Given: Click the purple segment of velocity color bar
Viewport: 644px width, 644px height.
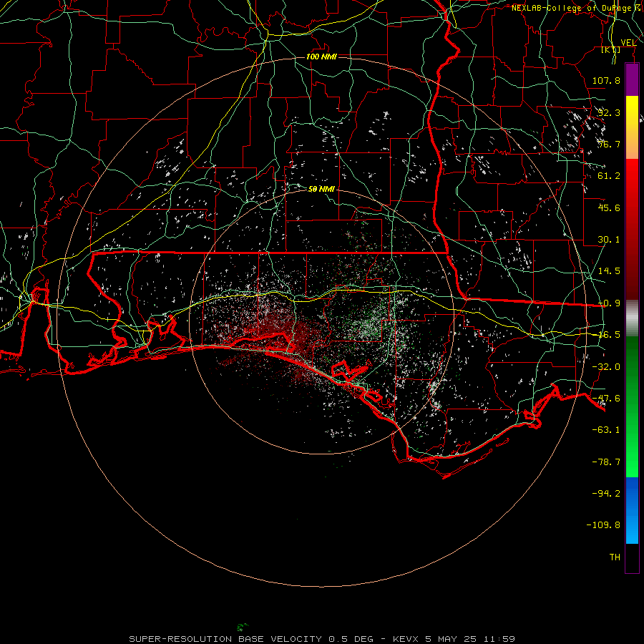Looking at the screenshot, I should [x=632, y=79].
